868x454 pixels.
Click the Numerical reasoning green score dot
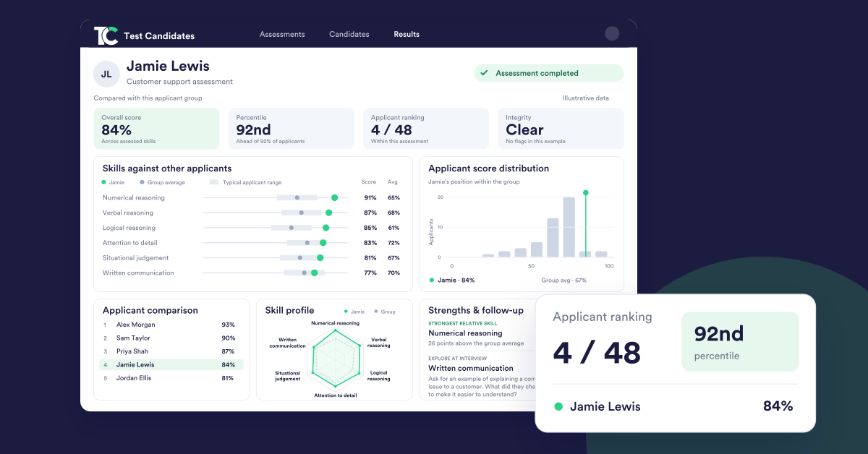pyautogui.click(x=334, y=197)
